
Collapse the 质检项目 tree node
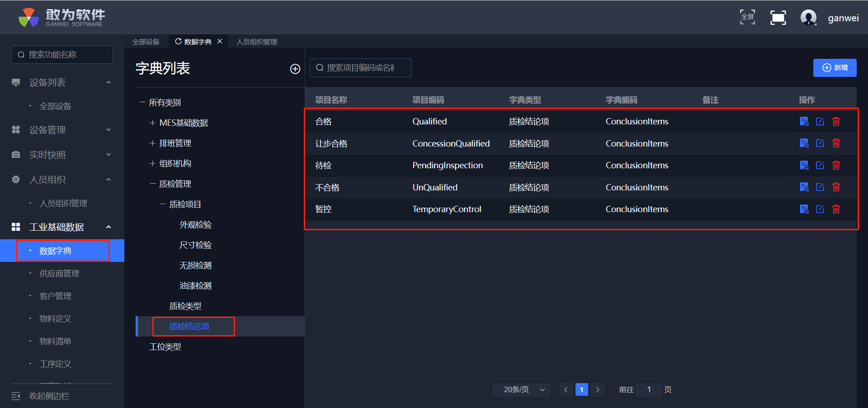(162, 204)
